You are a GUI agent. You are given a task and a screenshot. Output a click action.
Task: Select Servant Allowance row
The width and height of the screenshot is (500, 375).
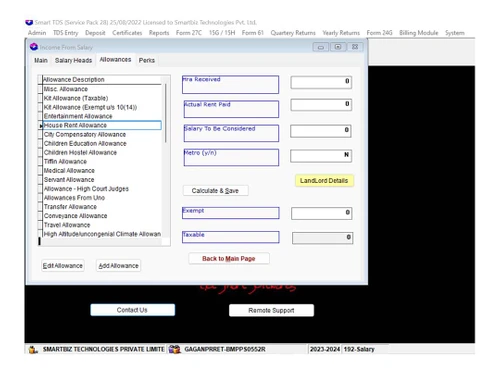coord(102,179)
